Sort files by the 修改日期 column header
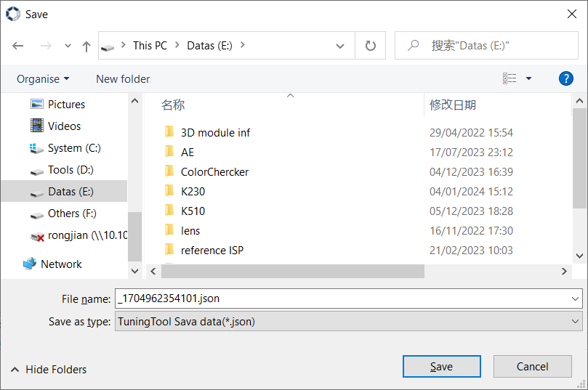 [x=453, y=105]
